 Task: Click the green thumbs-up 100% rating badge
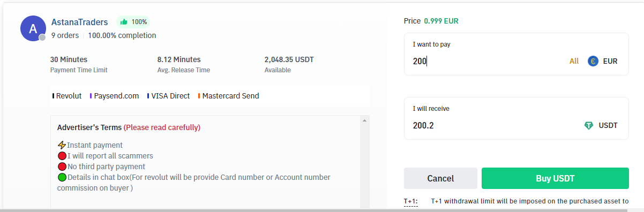[133, 22]
